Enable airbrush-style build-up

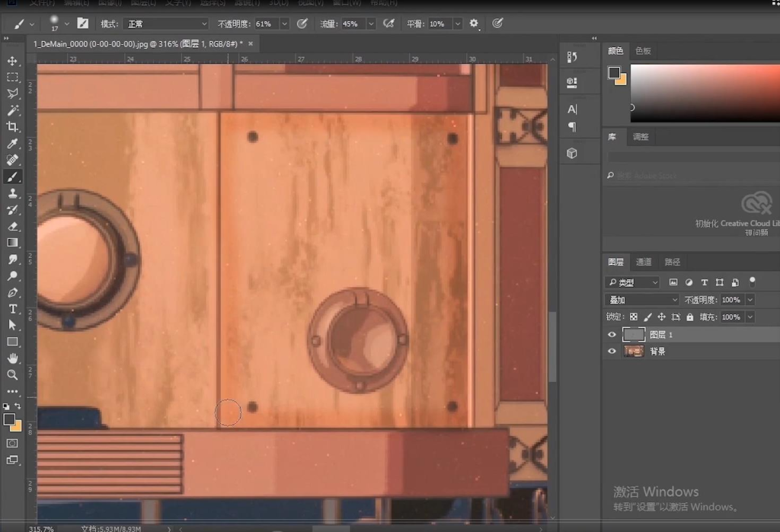pyautogui.click(x=389, y=24)
